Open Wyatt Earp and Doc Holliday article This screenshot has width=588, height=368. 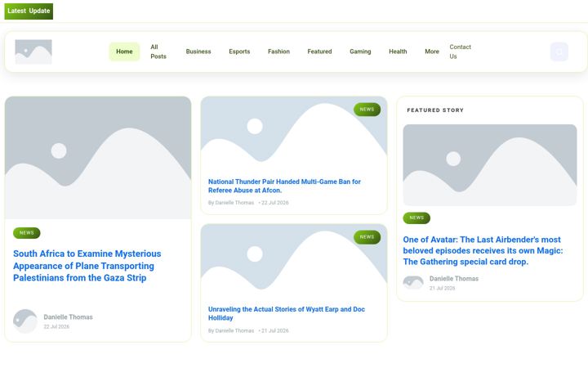pos(287,313)
